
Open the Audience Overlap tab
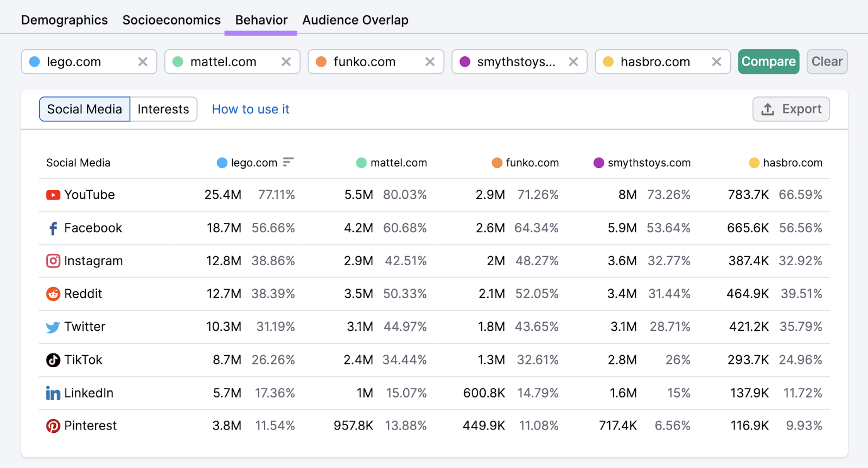(355, 20)
